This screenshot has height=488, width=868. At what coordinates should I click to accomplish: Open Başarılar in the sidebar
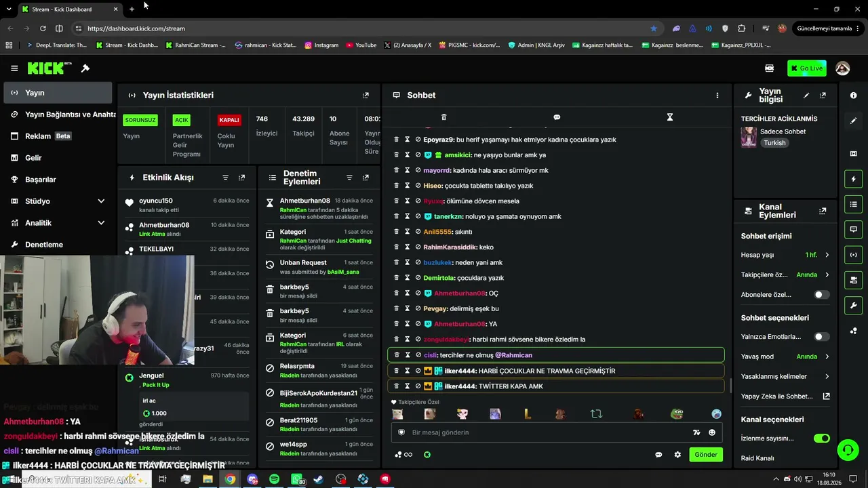58,180
